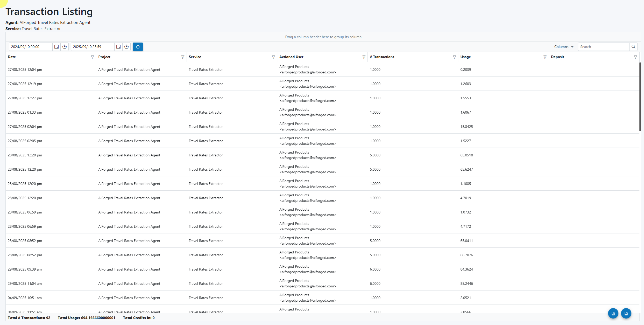The image size is (644, 325).
Task: Click the usage value 65.0411
Action: click(466, 241)
